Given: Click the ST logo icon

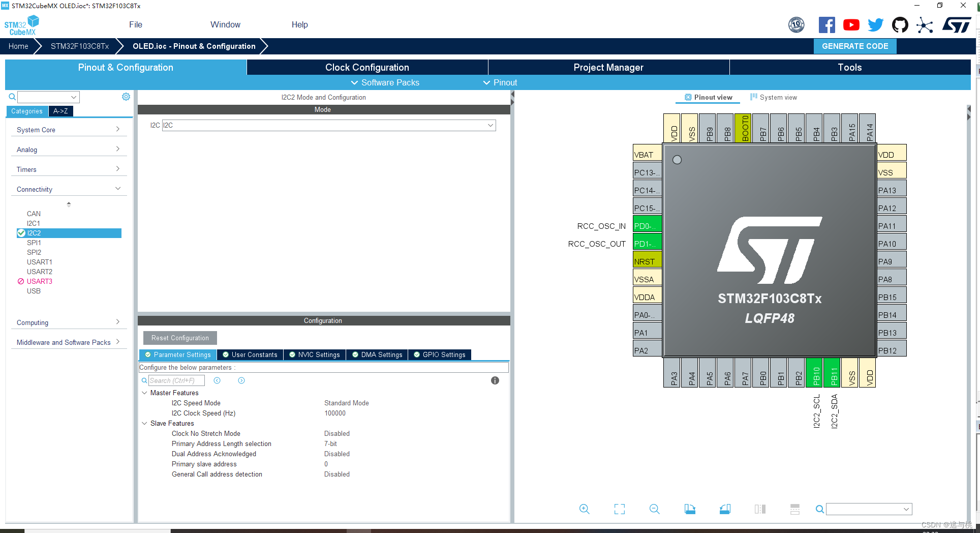Looking at the screenshot, I should pos(957,25).
